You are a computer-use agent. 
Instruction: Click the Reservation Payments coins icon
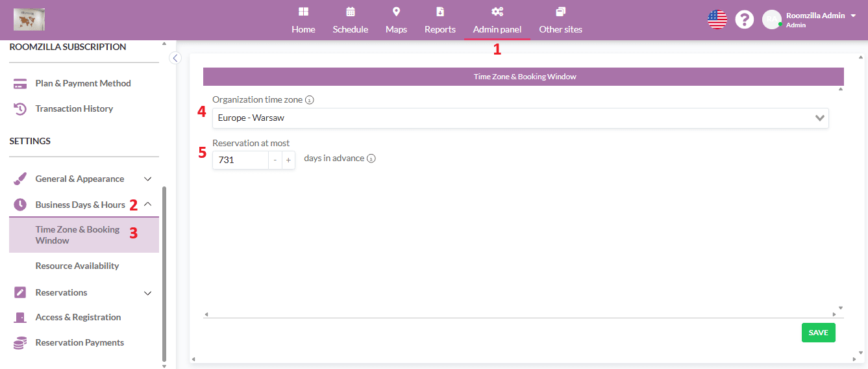[x=20, y=343]
